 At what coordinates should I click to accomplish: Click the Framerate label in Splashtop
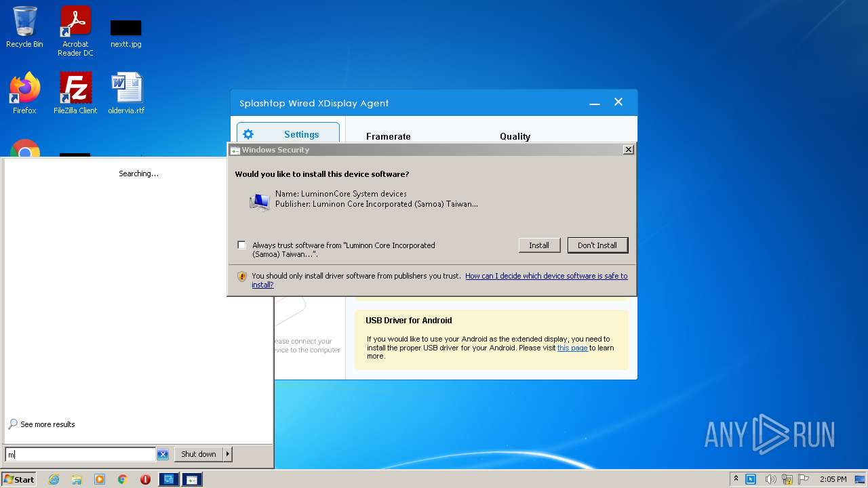(389, 136)
